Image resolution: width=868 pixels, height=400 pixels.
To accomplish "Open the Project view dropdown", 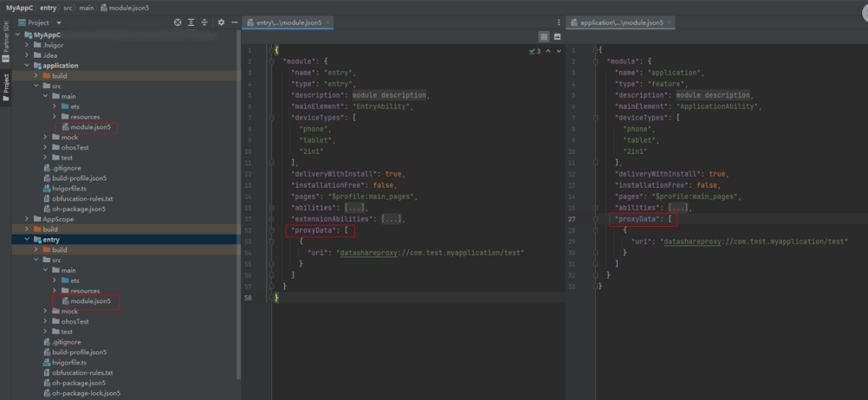I will (x=59, y=22).
